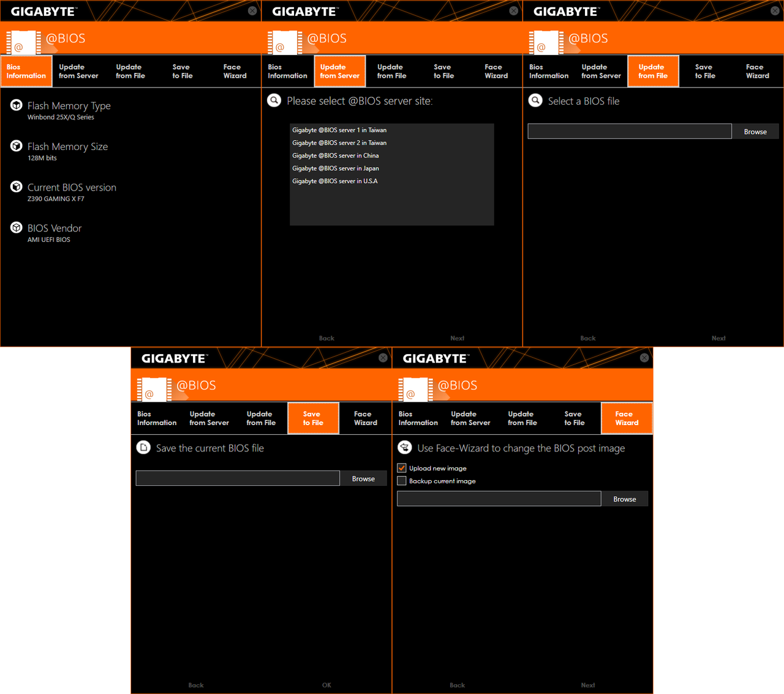Close the Face-Wizard post image window

click(x=644, y=358)
